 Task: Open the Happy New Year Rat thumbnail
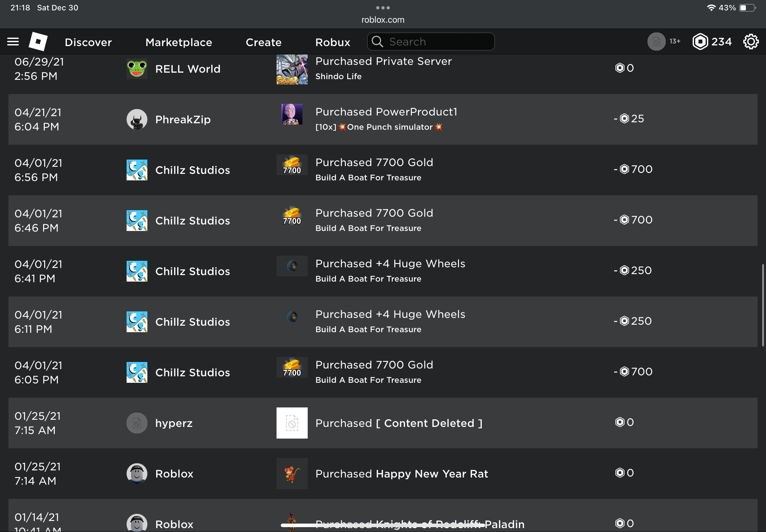pos(292,473)
